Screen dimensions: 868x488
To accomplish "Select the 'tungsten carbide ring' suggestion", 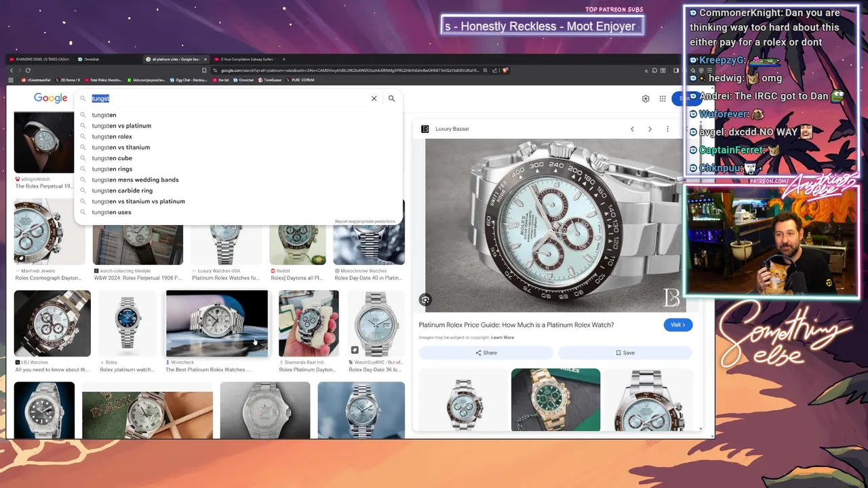I will (238, 190).
